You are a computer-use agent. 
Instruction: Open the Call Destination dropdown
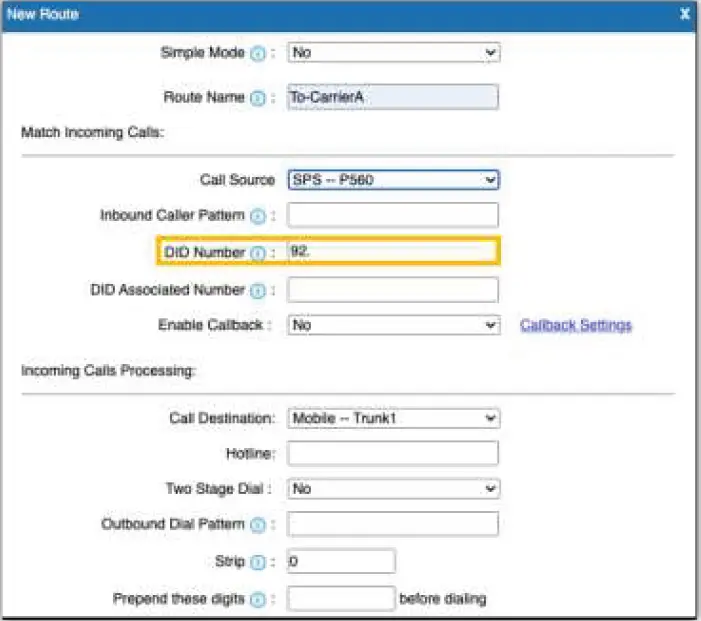pos(393,418)
